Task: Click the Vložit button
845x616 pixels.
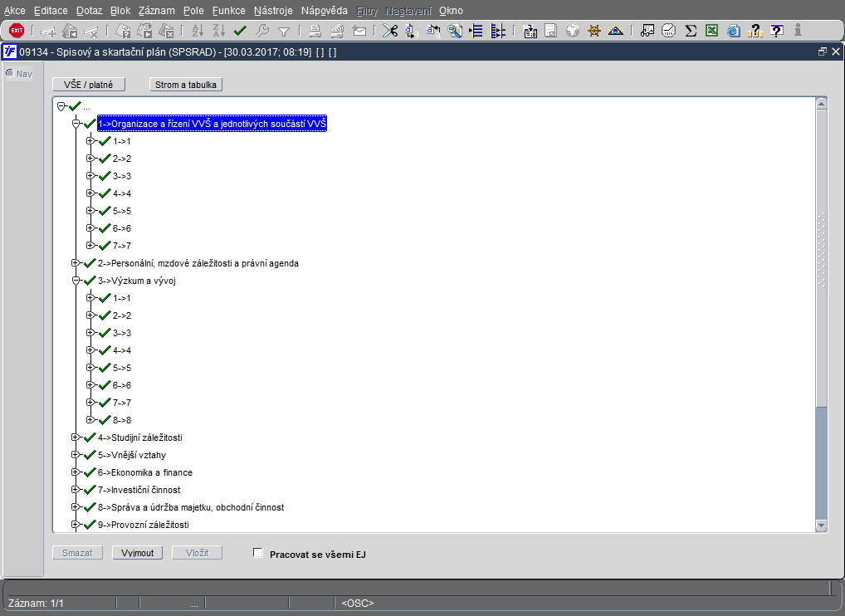Action: pos(197,553)
